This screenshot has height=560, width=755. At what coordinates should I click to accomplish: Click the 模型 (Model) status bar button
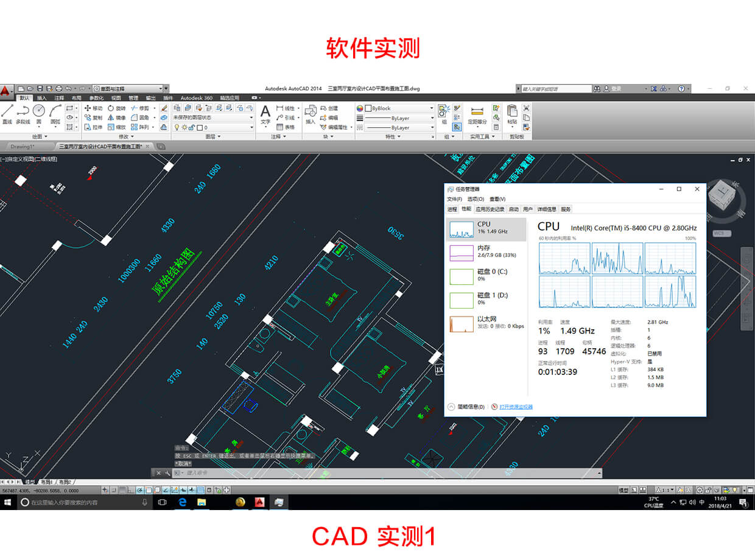click(x=623, y=489)
